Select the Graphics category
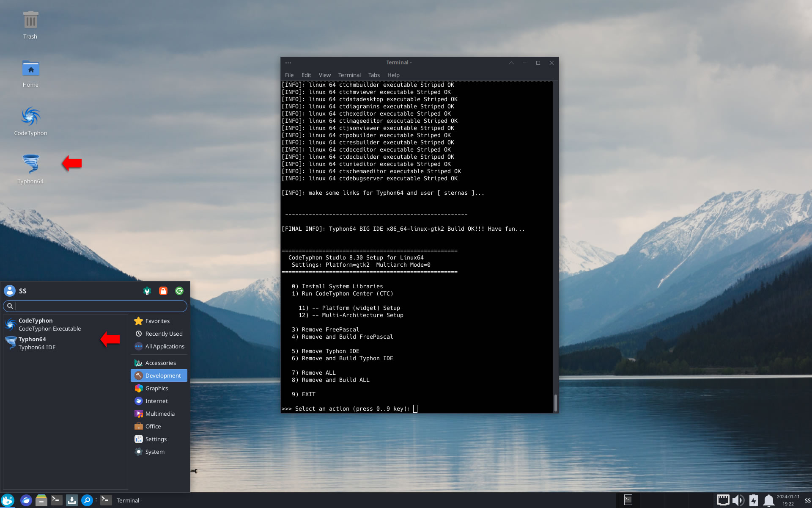Viewport: 812px width, 508px height. tap(159, 388)
